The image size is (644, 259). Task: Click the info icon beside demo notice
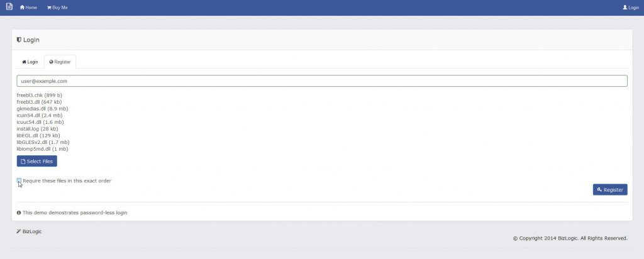click(19, 212)
